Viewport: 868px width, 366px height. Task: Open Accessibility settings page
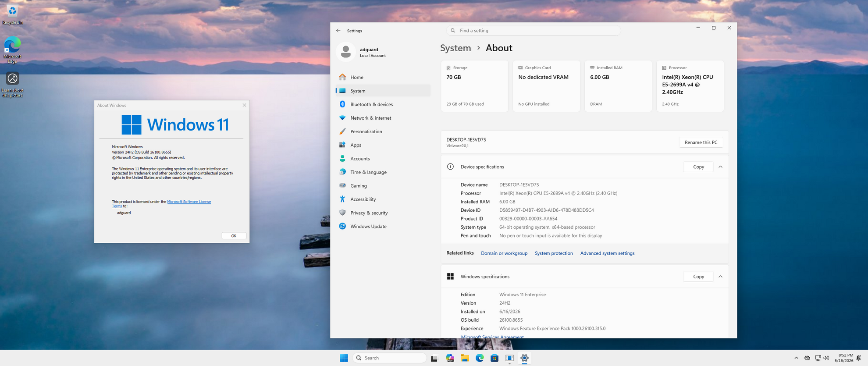point(383,199)
